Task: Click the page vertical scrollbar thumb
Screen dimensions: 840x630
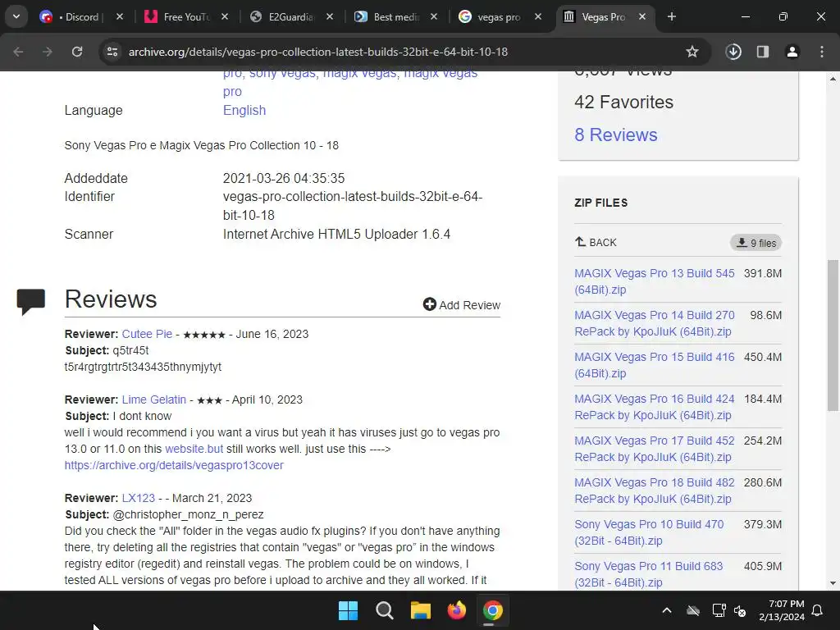Action: coord(833,335)
